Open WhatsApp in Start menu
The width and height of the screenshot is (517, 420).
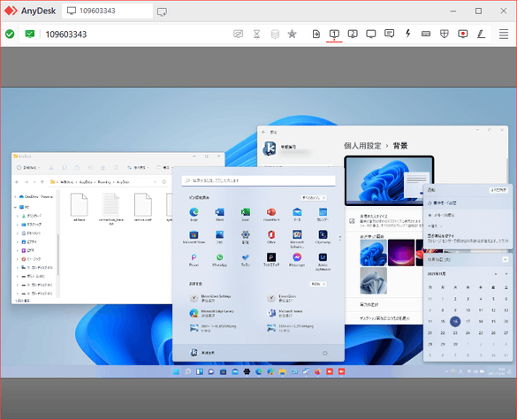point(219,260)
